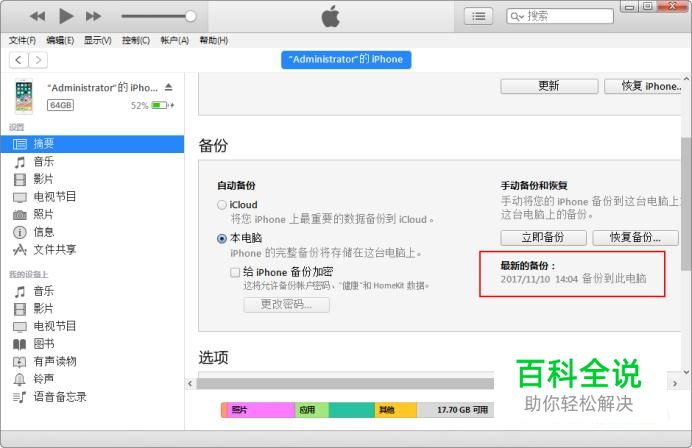692x448 pixels.
Task: Click the vertical scrollbar up arrow
Action: (687, 78)
